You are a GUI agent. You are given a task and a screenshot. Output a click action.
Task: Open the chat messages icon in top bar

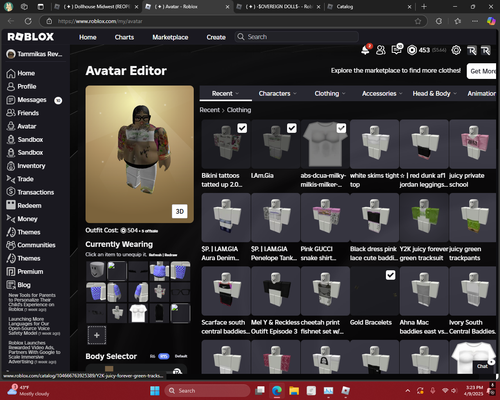click(396, 50)
